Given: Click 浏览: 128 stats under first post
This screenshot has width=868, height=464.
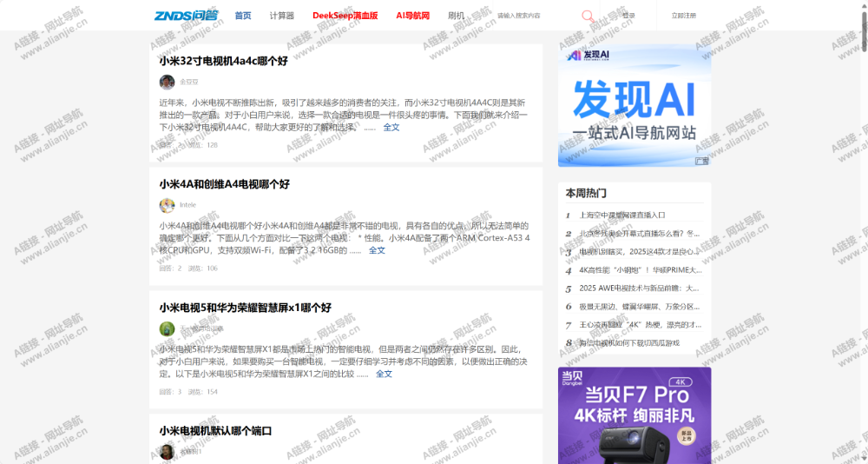Looking at the screenshot, I should (x=202, y=145).
